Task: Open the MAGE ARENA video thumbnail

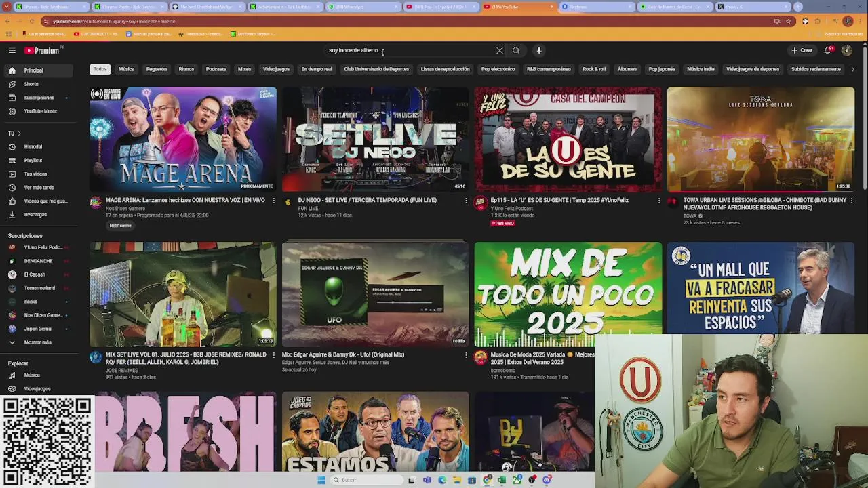Action: tap(183, 139)
